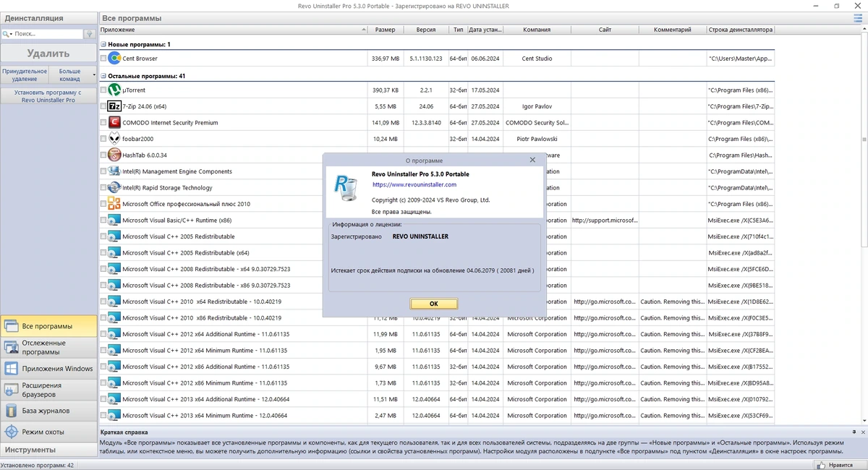This screenshot has width=868, height=470.
Task: Click the Microsoft Office 2010 icon
Action: (114, 204)
